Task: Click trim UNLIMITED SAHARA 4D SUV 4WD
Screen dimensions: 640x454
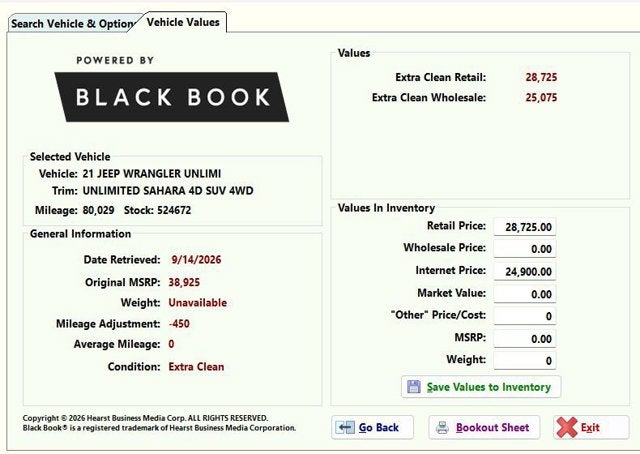Action: pyautogui.click(x=168, y=191)
